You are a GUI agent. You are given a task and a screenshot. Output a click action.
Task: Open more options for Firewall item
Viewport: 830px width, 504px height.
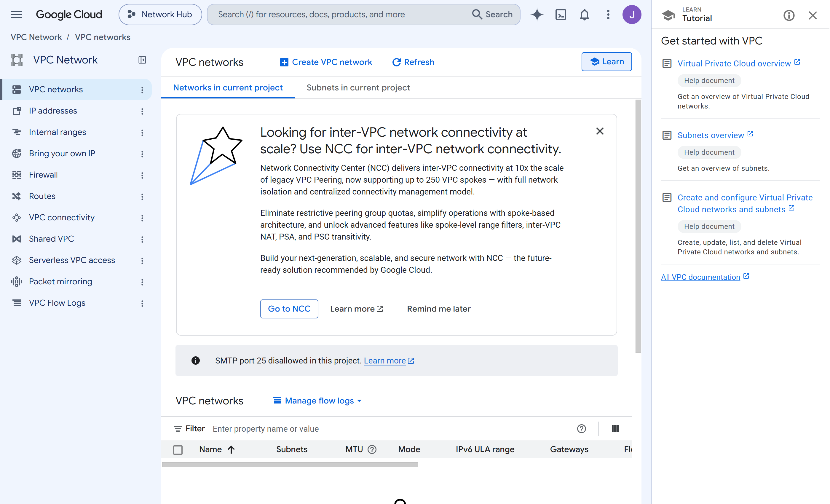coord(142,175)
